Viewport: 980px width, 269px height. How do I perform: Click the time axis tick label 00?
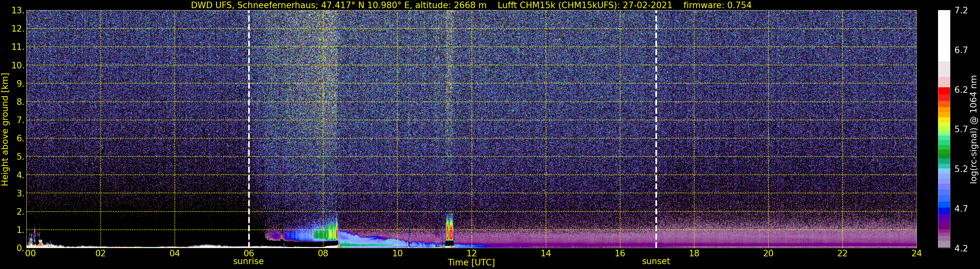(x=31, y=253)
